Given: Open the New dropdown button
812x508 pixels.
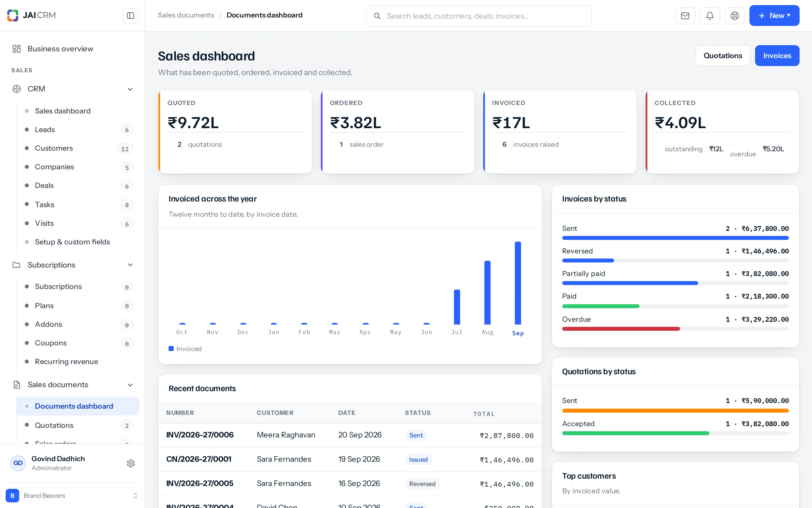Looking at the screenshot, I should tap(774, 16).
